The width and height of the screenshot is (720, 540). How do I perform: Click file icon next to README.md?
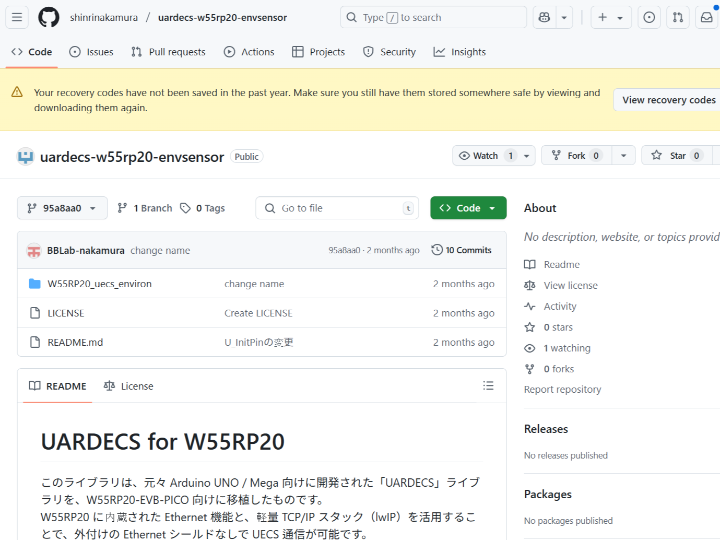point(35,343)
